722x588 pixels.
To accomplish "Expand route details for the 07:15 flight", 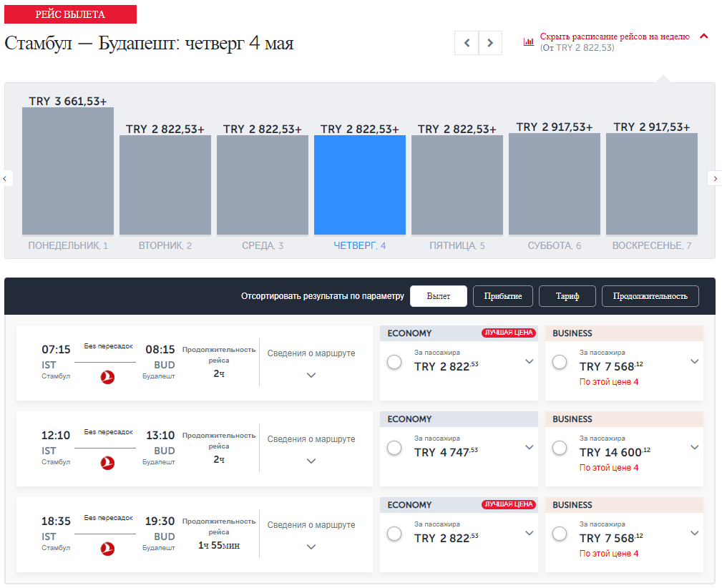I will pyautogui.click(x=311, y=375).
